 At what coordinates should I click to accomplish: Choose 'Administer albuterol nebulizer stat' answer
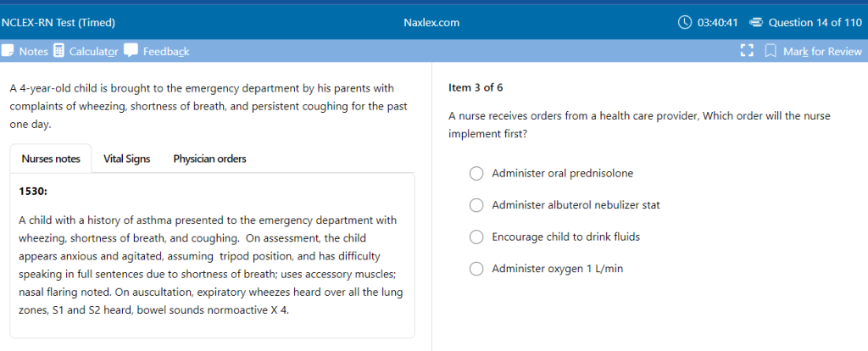[476, 205]
